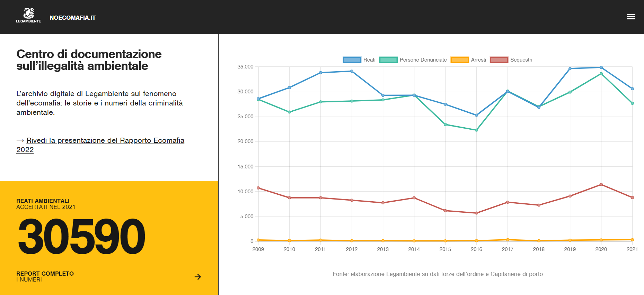
Task: Click the Sequestri data point for 2009
Action: coord(258,188)
